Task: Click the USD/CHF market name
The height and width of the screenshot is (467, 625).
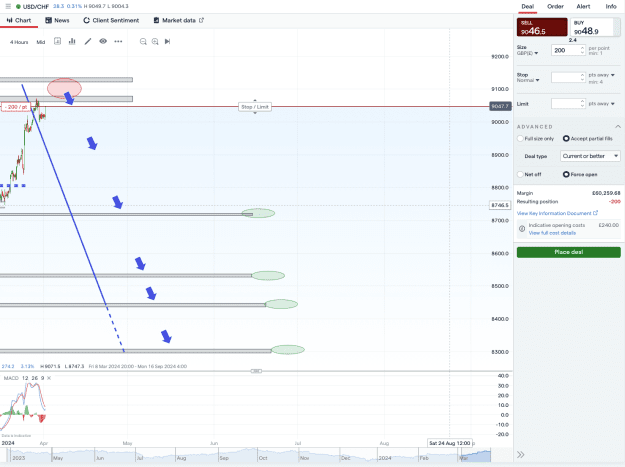Action: click(x=35, y=7)
